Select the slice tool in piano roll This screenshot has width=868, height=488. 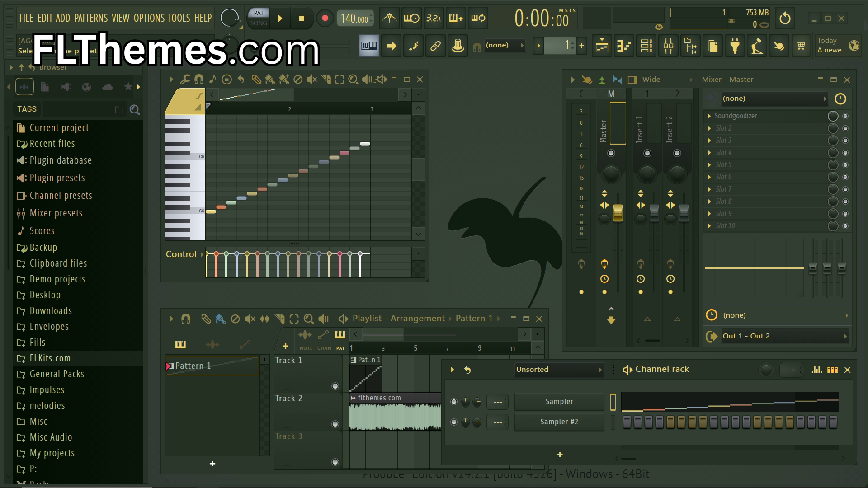(326, 80)
